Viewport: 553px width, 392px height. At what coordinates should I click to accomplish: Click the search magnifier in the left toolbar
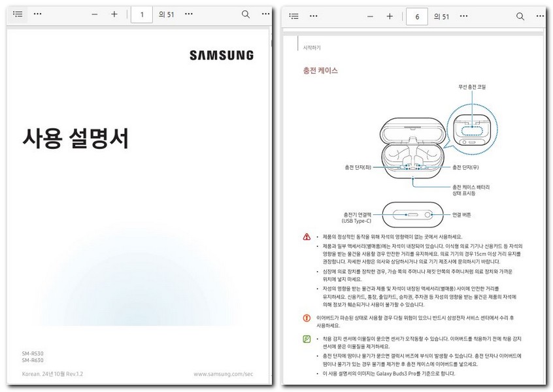pos(244,14)
